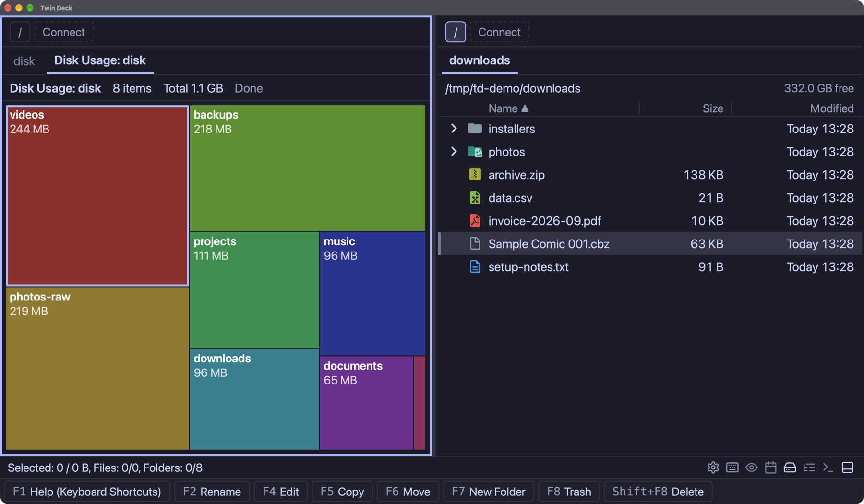
Task: Open settings via the gear icon
Action: point(713,468)
